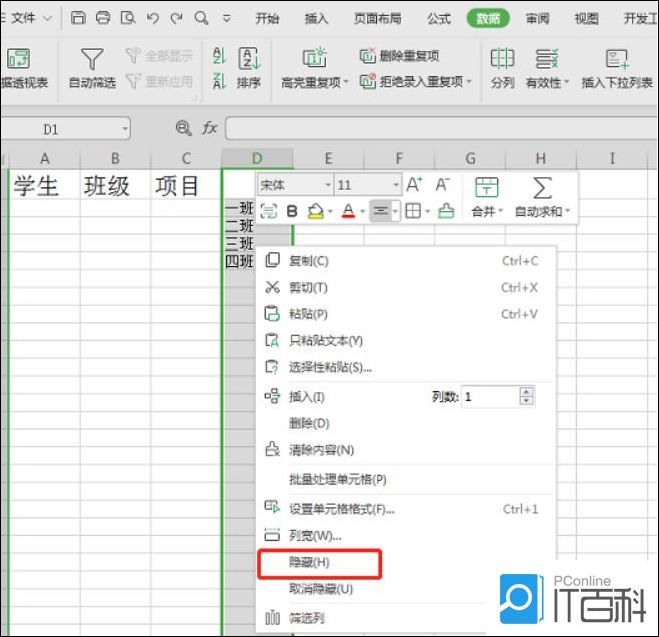Open Print Preview icon in top toolbar
The width and height of the screenshot is (659, 637).
[x=128, y=18]
